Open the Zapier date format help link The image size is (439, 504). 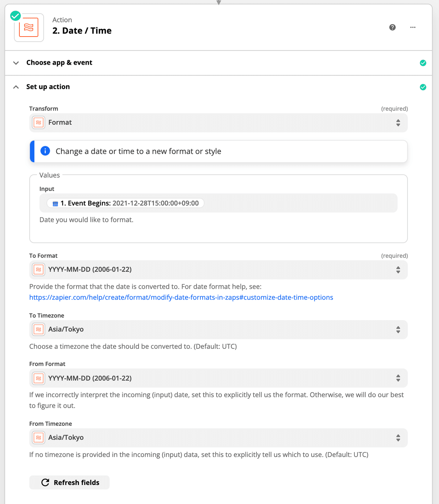pyautogui.click(x=181, y=298)
